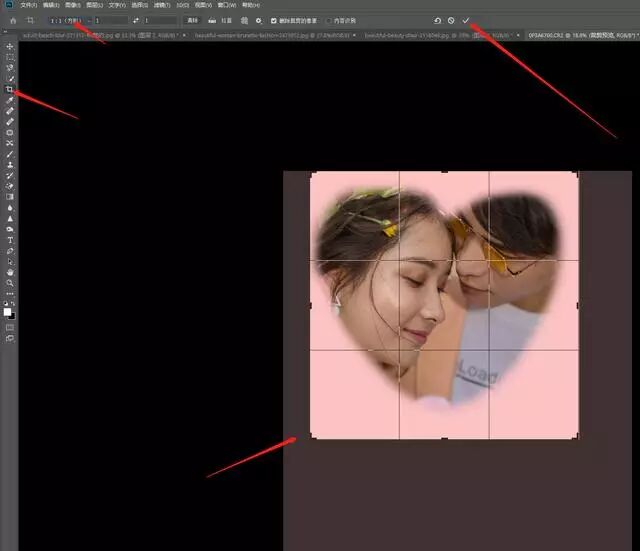The width and height of the screenshot is (640, 551).
Task: Open crop gear settings options
Action: (258, 20)
